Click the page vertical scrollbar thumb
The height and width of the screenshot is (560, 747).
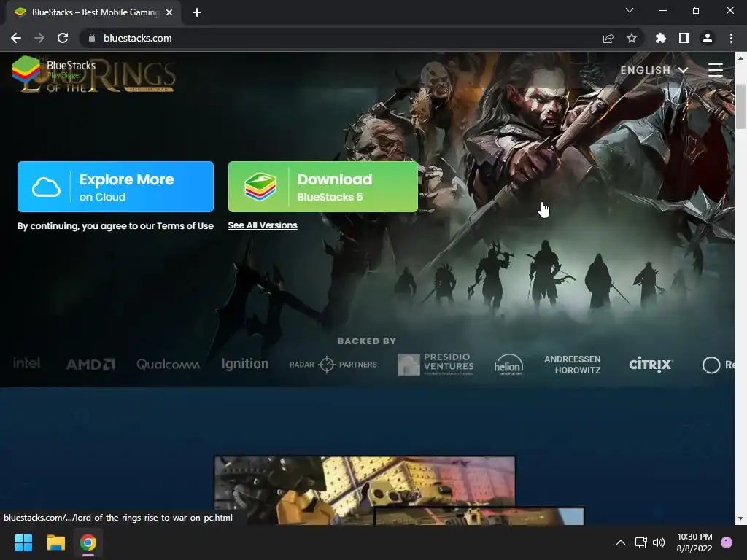tap(740, 106)
